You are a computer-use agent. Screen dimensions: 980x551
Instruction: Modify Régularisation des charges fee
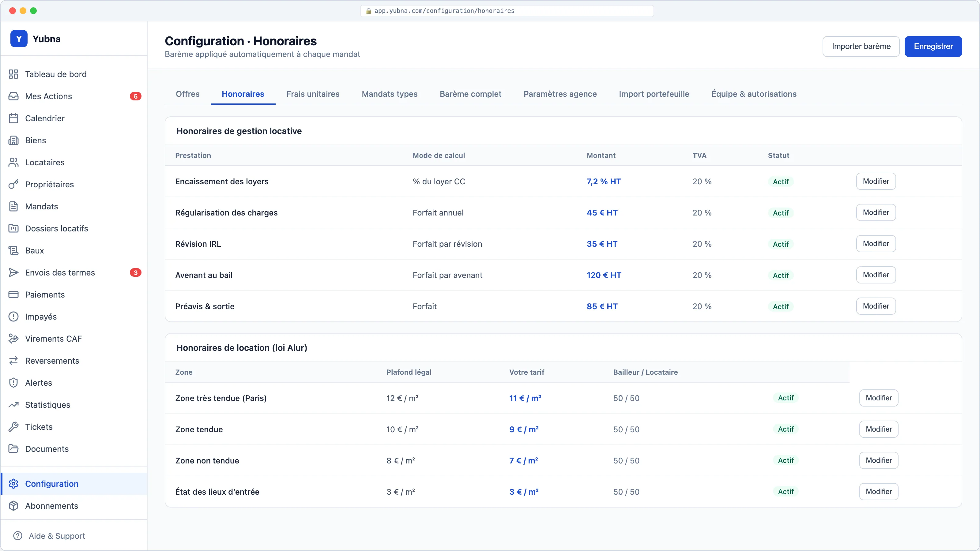click(x=876, y=212)
